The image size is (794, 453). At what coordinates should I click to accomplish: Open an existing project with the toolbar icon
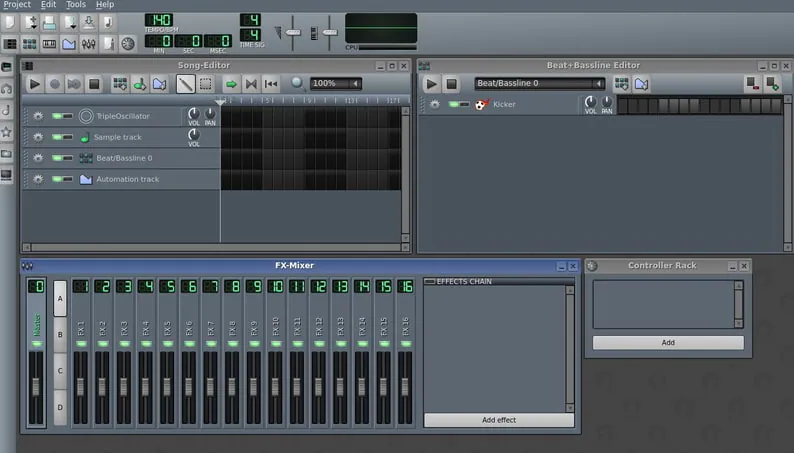click(x=50, y=23)
